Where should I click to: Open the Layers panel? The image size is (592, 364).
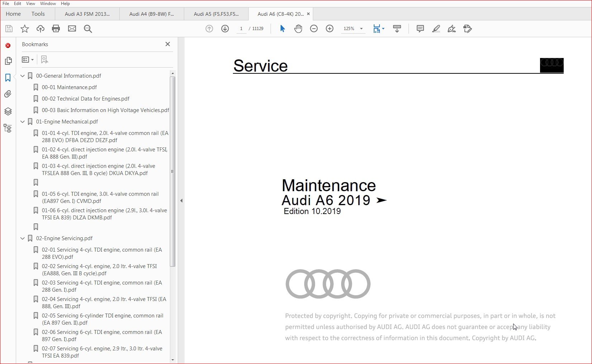point(8,111)
